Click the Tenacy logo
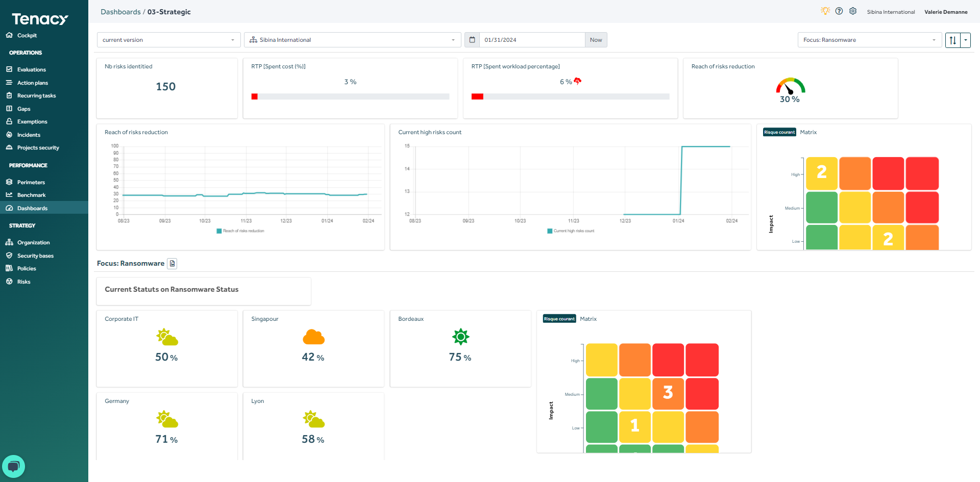The width and height of the screenshot is (980, 482). (x=40, y=19)
